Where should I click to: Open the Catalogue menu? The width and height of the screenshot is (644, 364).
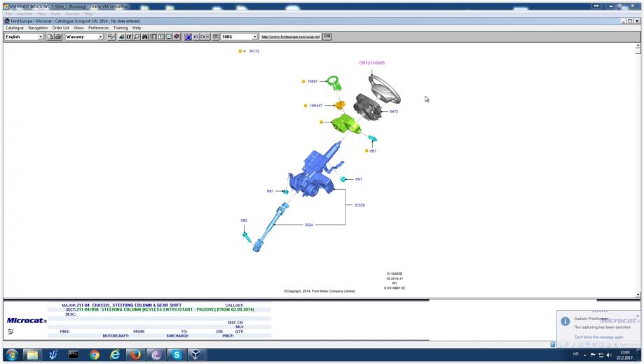(x=15, y=28)
